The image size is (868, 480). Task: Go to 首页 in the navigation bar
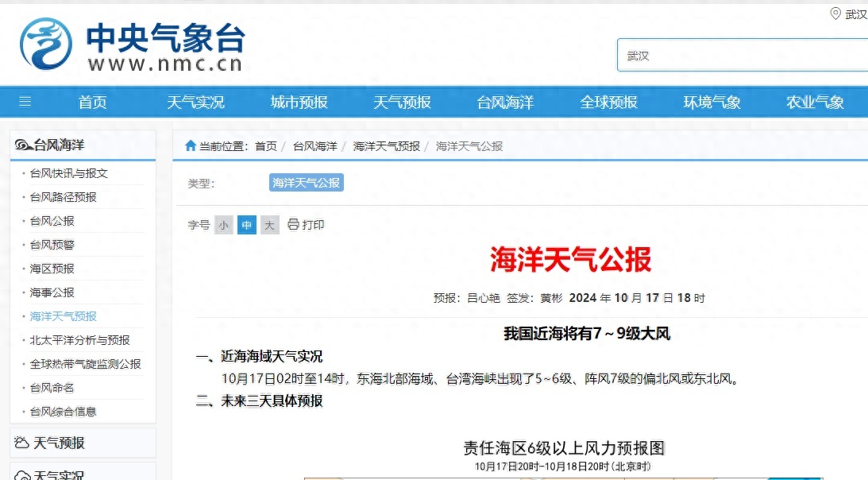pyautogui.click(x=92, y=102)
